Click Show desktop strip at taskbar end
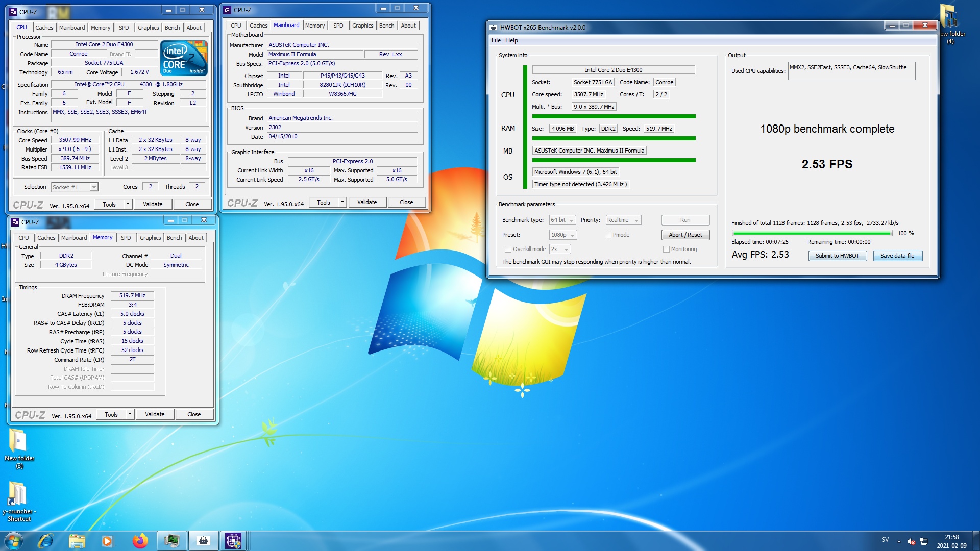Image resolution: width=980 pixels, height=551 pixels. [x=976, y=541]
